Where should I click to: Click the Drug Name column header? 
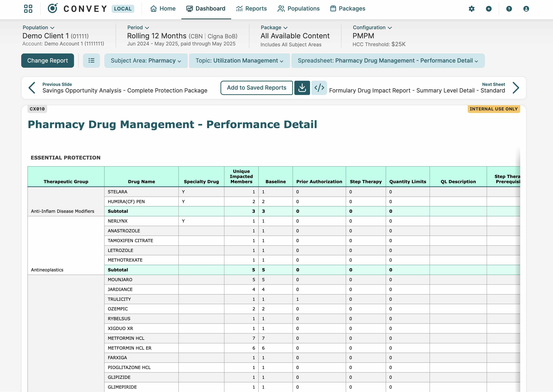[141, 182]
